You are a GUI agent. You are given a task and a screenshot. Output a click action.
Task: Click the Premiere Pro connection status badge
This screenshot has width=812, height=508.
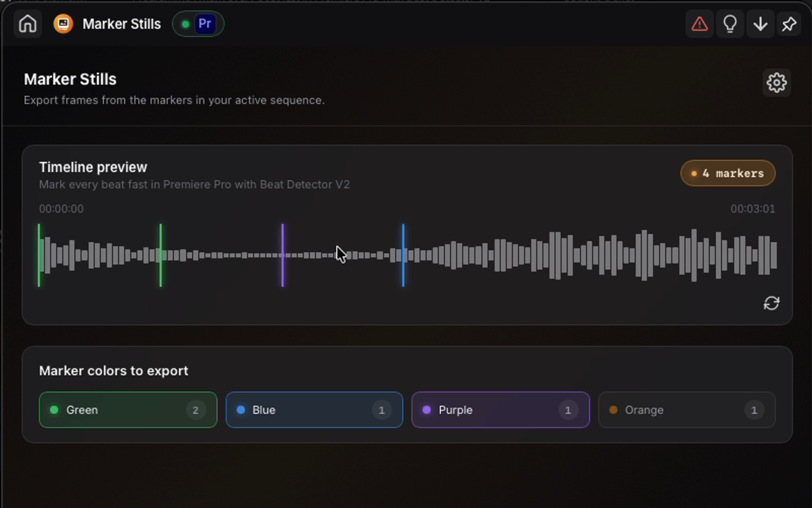(198, 24)
